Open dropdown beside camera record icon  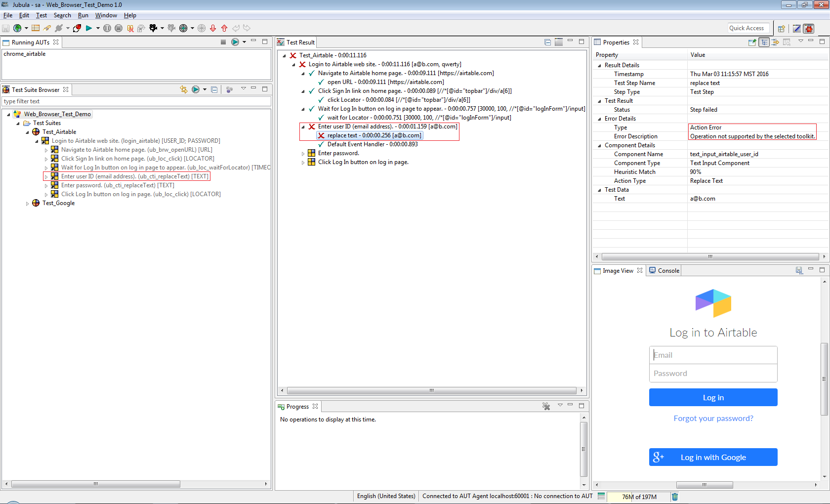[x=162, y=28]
